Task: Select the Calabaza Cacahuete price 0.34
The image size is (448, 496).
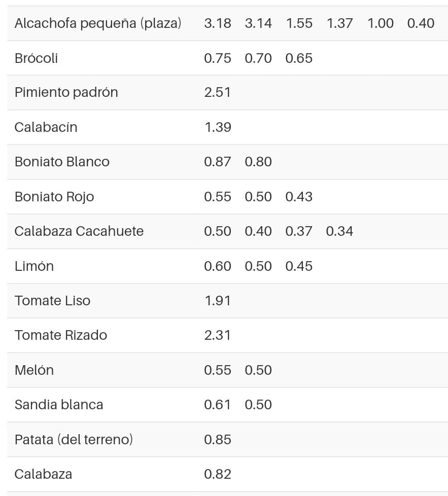Action: [x=339, y=231]
